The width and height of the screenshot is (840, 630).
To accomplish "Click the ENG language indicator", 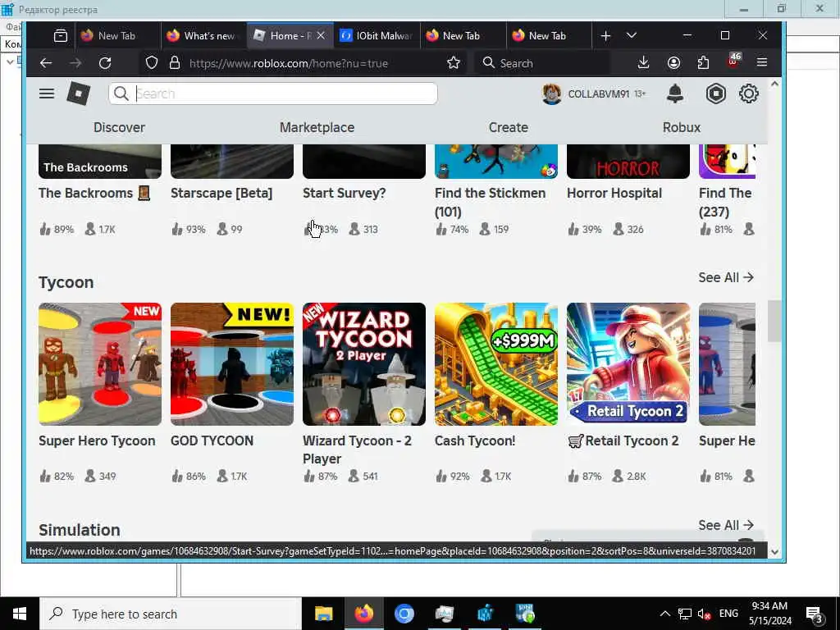I will 728,614.
